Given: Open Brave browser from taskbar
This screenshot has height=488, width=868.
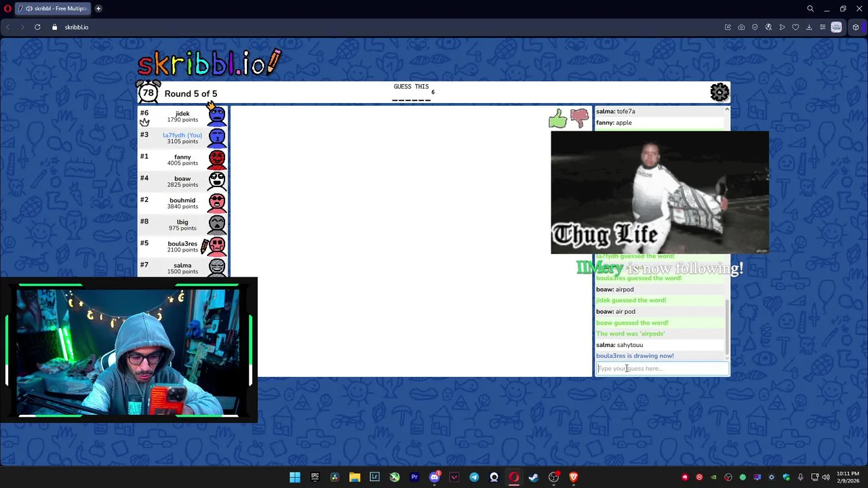Looking at the screenshot, I should click(x=574, y=477).
